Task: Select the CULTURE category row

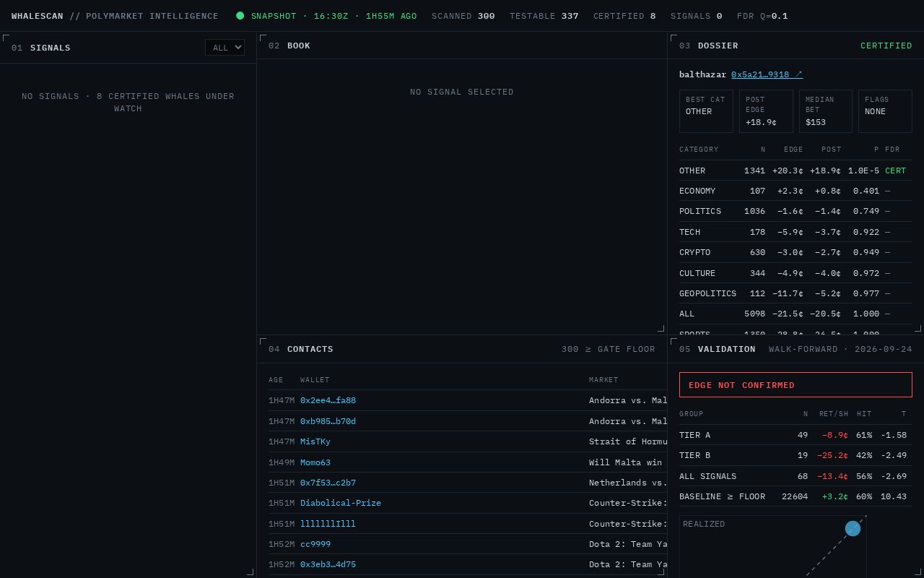Action: tap(796, 273)
